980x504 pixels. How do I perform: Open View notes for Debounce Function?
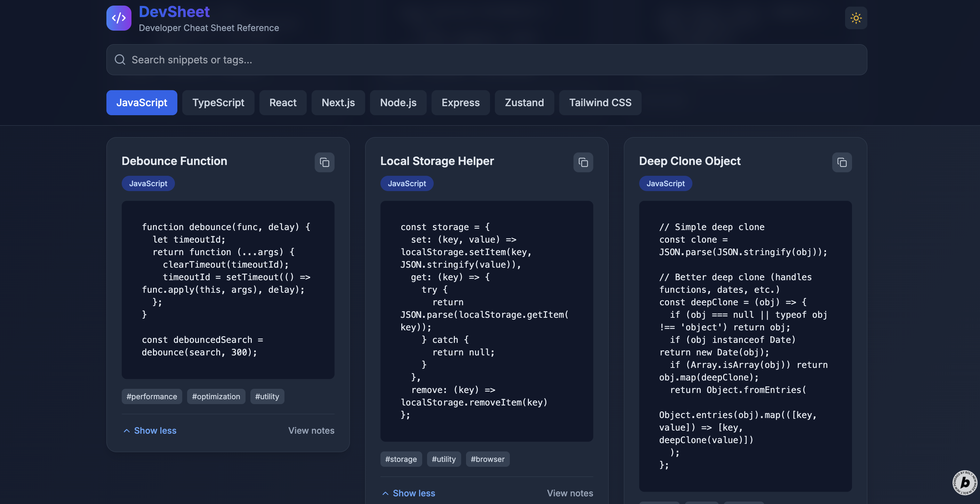311,431
